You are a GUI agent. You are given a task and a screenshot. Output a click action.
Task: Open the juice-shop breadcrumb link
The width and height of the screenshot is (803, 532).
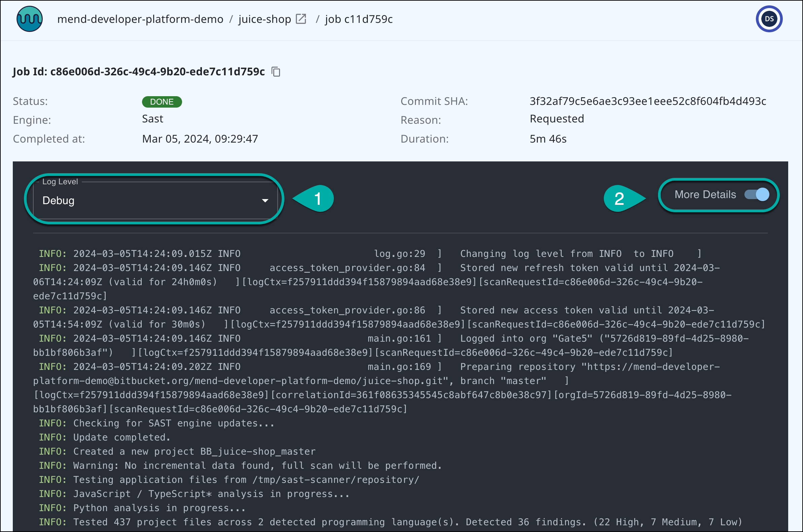265,20
